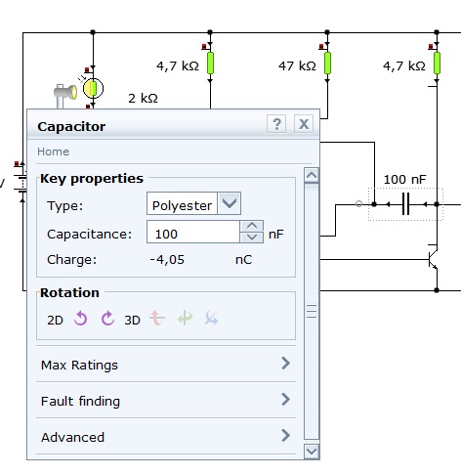Viewport: 461px width, 476px height.
Task: Click the Key properties heading
Action: pos(92,178)
